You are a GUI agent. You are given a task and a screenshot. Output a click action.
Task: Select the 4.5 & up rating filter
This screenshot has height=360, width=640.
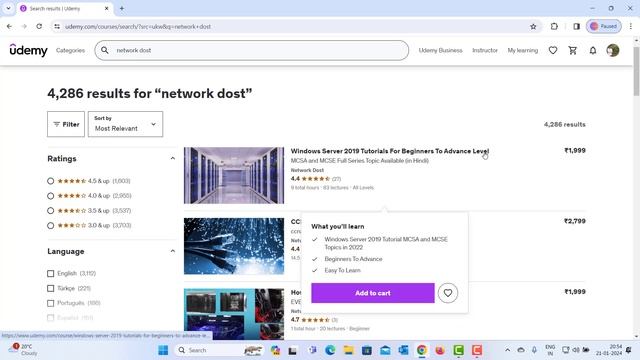(x=51, y=181)
